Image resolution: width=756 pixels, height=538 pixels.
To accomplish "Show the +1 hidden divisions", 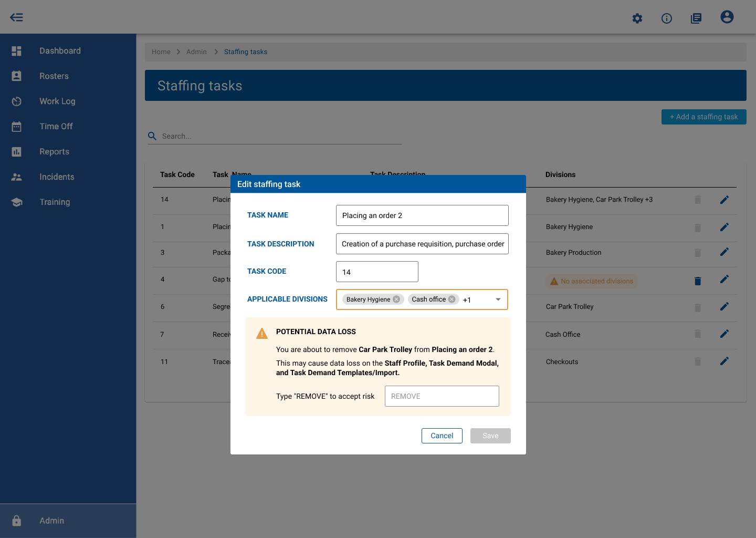I will pyautogui.click(x=467, y=300).
